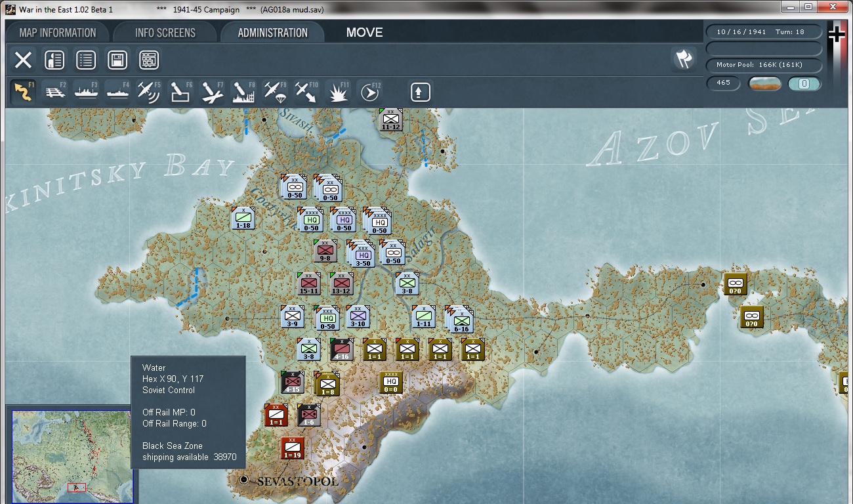Select the 4-16 unit counter
This screenshot has height=504, width=853.
[341, 349]
